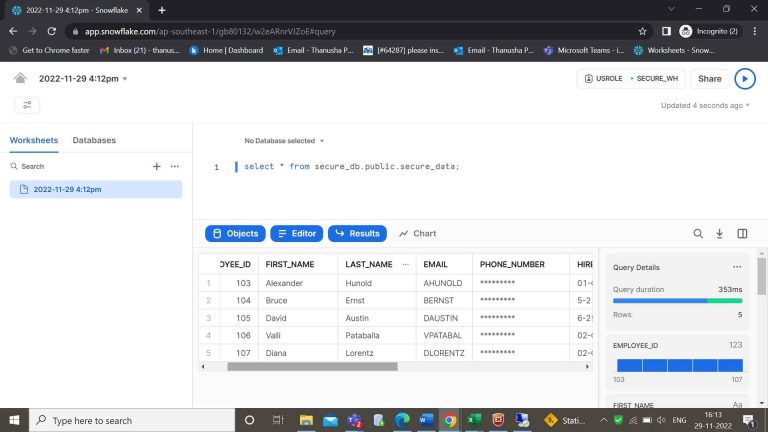Toggle the results side panel layout icon
Screen dimensions: 768x432
[742, 234]
